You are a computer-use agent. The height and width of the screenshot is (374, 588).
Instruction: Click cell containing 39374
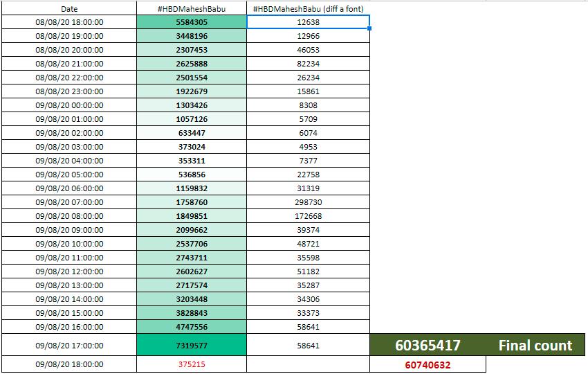pyautogui.click(x=308, y=230)
